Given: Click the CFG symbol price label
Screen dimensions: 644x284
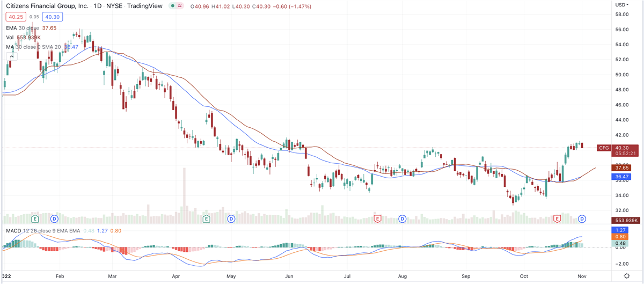Looking at the screenshot, I should (x=604, y=148).
